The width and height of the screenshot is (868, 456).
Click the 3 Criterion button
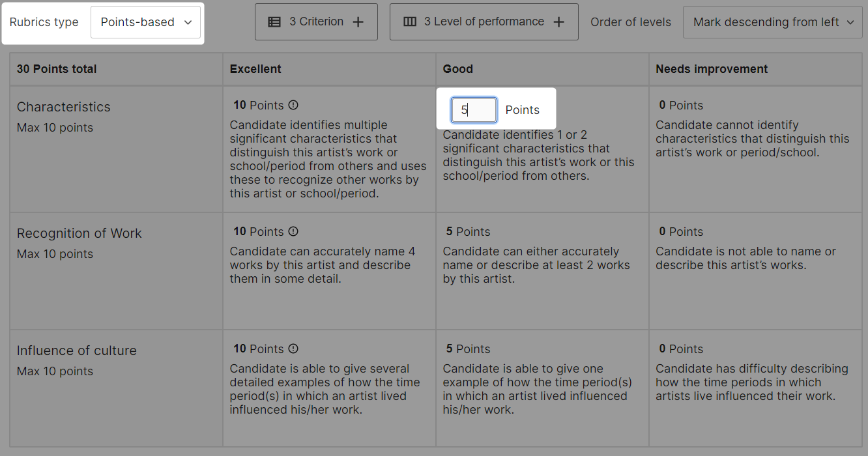tap(316, 21)
